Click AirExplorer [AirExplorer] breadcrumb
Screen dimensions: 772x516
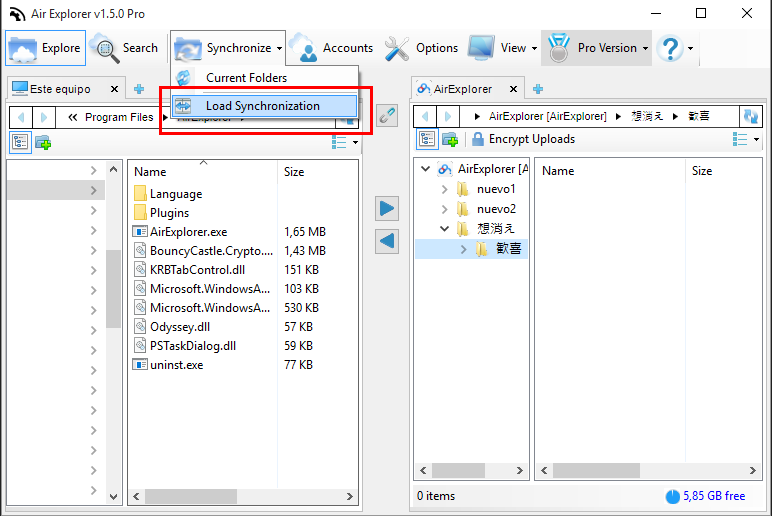pyautogui.click(x=547, y=116)
